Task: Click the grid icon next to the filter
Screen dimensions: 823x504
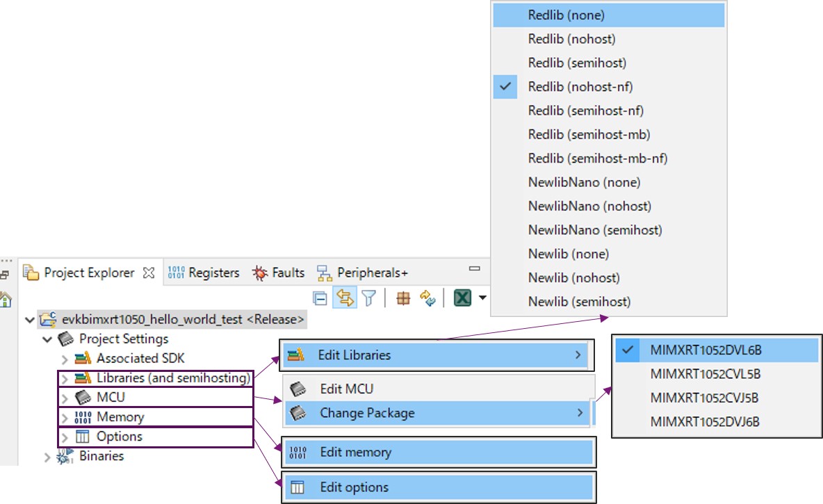Action: coord(404,298)
